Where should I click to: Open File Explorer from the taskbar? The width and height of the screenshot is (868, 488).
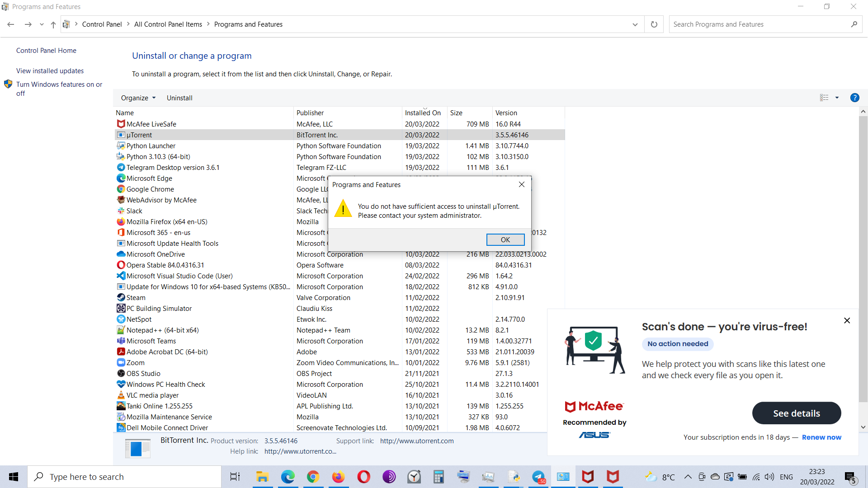pos(262,477)
